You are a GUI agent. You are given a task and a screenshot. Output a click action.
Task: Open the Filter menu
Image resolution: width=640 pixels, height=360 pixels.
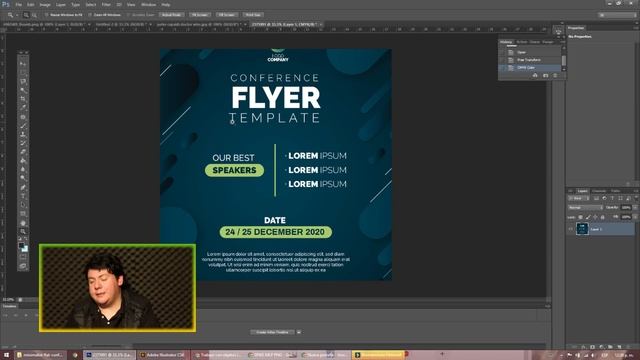click(x=106, y=4)
